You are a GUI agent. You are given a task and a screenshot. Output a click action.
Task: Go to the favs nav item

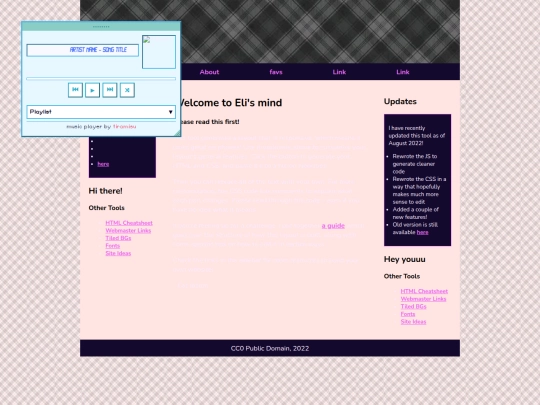tap(276, 72)
